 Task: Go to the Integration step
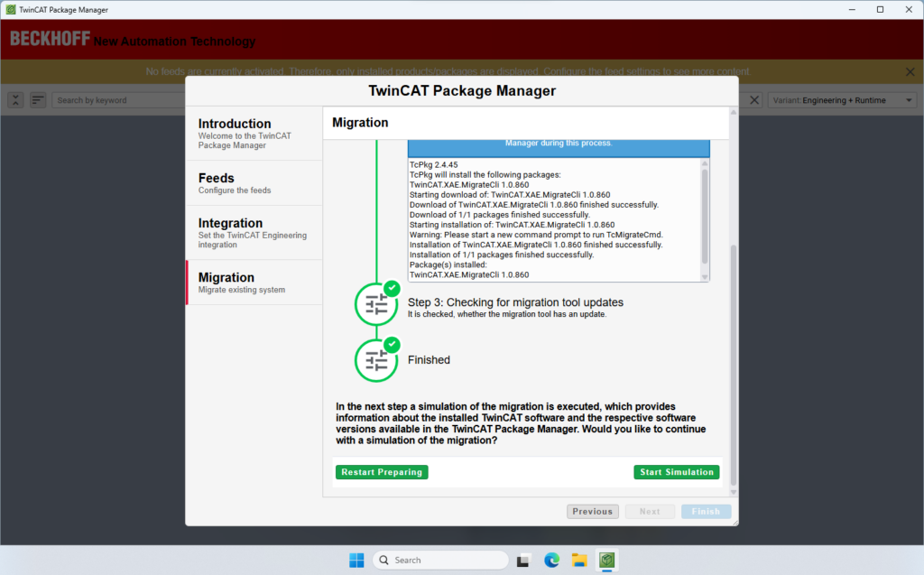254,233
